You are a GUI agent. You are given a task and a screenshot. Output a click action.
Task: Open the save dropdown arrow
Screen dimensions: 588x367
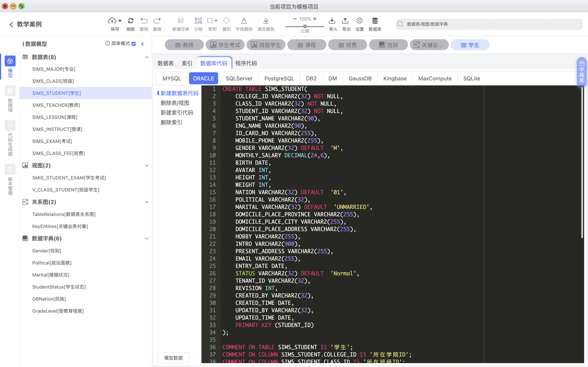click(120, 21)
